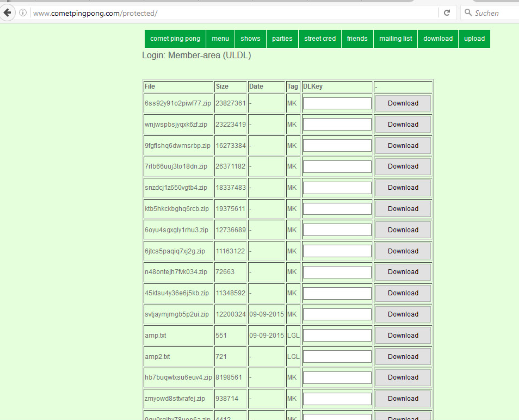Click the cometpingpong.com URL in address bar
Viewport: 519px width, 420px height.
[95, 13]
